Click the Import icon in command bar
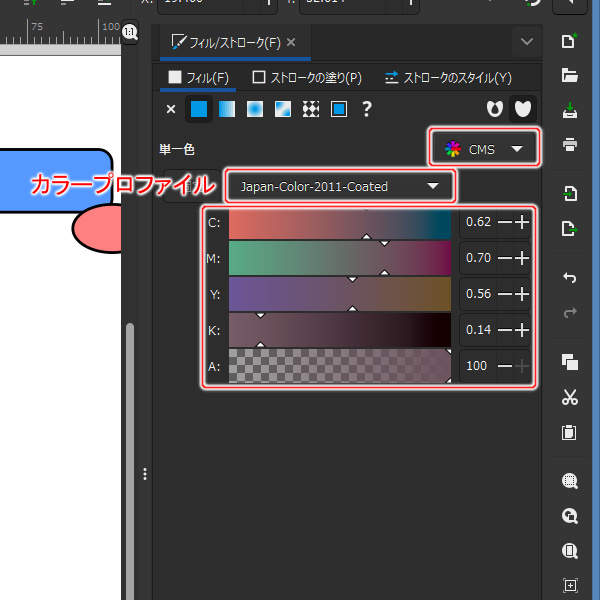Screen dimensions: 600x600 pyautogui.click(x=570, y=193)
